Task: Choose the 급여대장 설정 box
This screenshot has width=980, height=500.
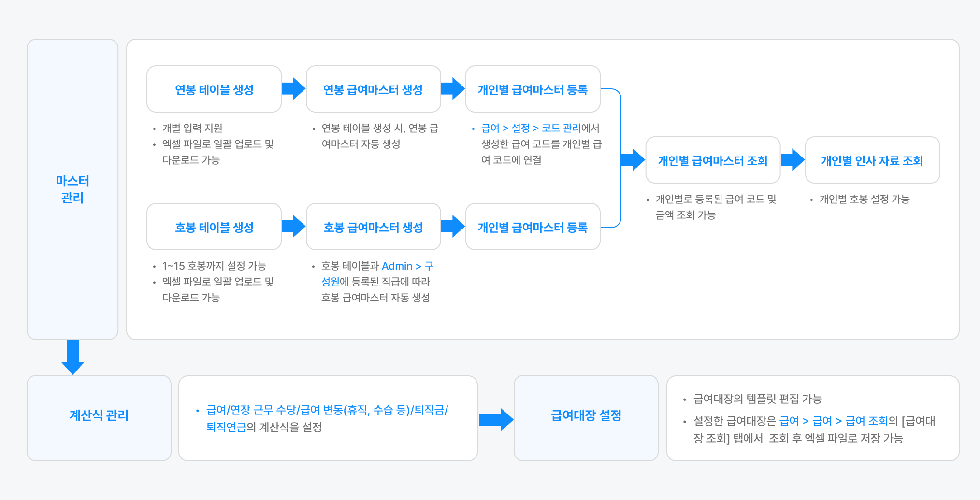Action: pos(586,415)
